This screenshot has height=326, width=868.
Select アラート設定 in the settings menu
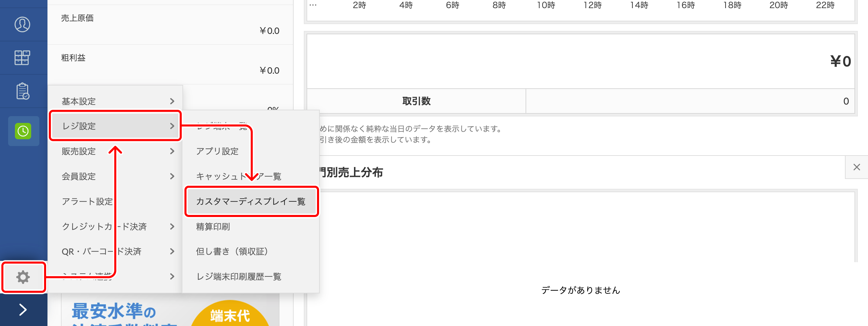[x=87, y=201]
